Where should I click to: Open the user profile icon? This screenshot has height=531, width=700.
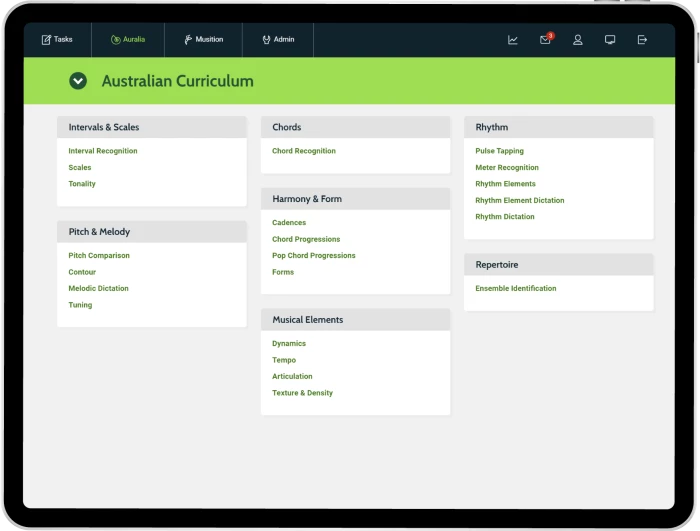click(x=578, y=40)
